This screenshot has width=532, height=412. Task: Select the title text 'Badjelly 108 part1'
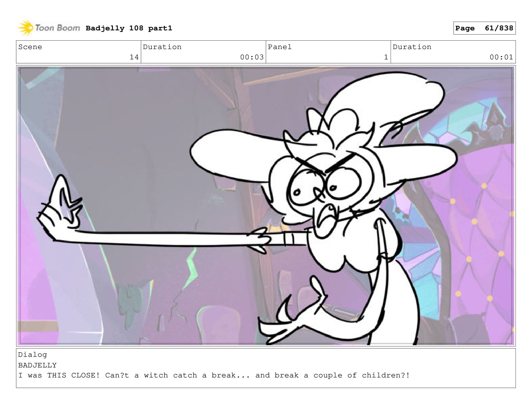click(x=129, y=28)
